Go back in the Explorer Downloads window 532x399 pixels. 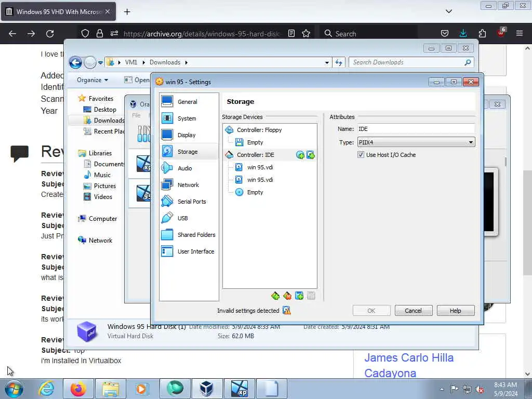(x=76, y=62)
